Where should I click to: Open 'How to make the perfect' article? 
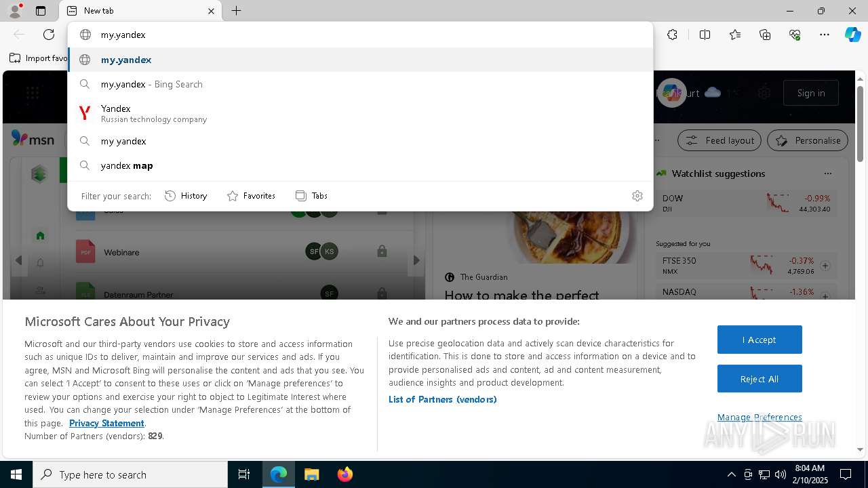pos(521,294)
